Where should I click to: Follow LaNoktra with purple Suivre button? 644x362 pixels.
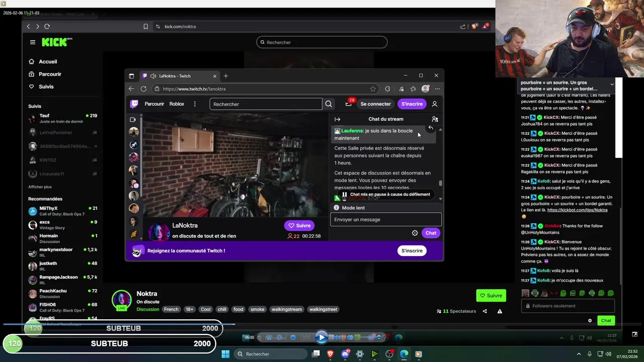click(x=299, y=226)
